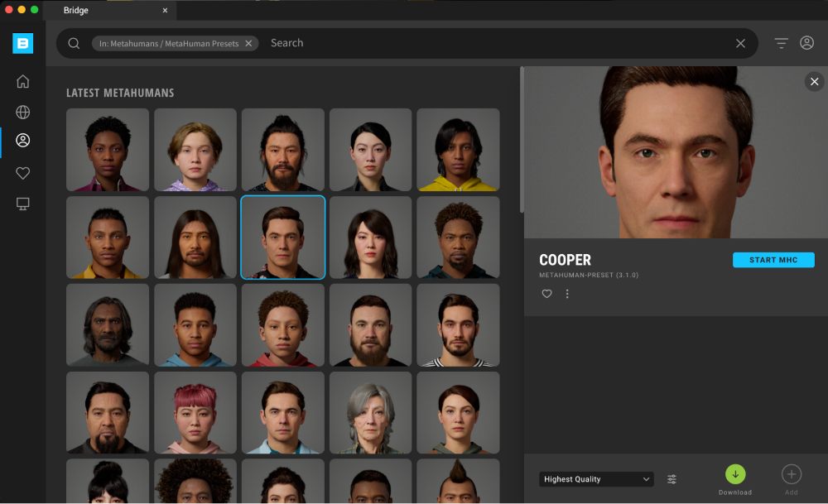Open Favorites heart icon in sidebar
This screenshot has width=828, height=504.
[x=23, y=173]
